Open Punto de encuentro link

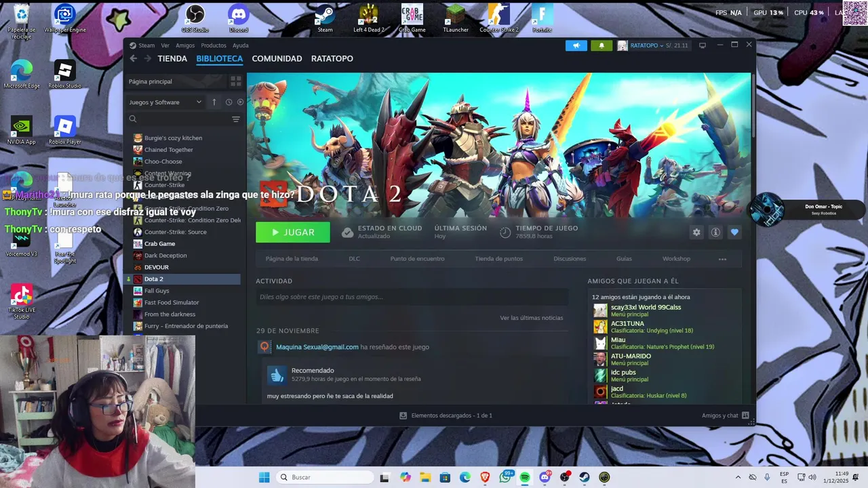(417, 259)
